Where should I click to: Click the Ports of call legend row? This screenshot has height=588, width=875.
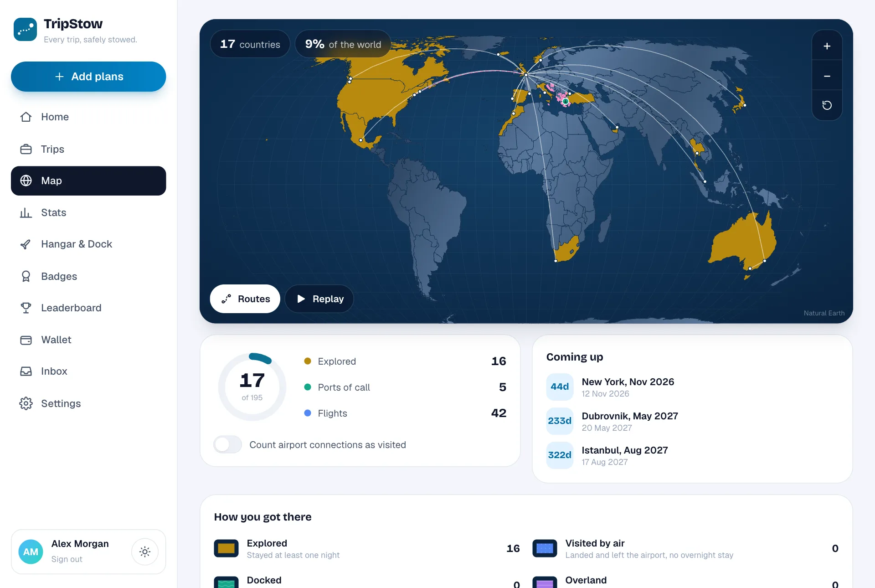pos(405,387)
